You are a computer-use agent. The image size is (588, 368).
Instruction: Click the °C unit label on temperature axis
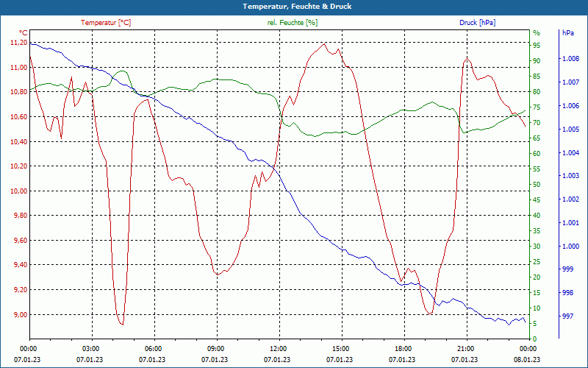click(x=24, y=33)
